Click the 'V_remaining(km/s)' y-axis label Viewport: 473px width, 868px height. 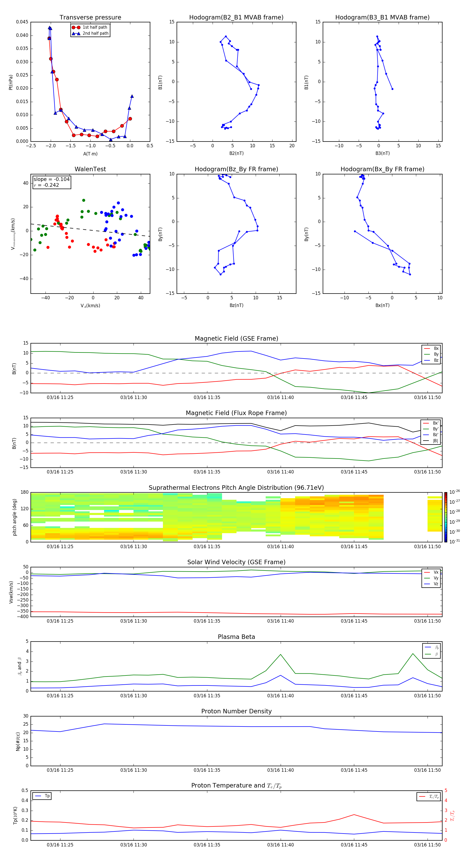click(x=13, y=234)
